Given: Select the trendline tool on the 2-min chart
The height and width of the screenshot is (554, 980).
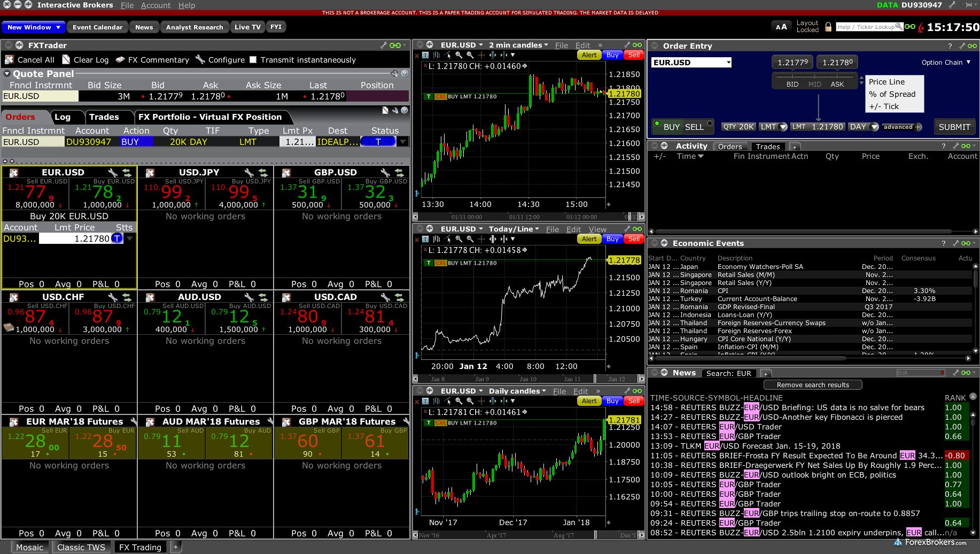Looking at the screenshot, I should [x=446, y=55].
